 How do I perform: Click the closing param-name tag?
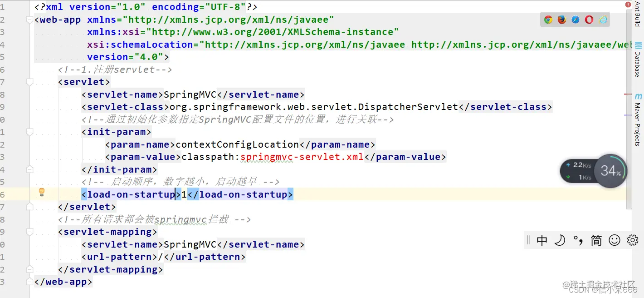coord(337,144)
